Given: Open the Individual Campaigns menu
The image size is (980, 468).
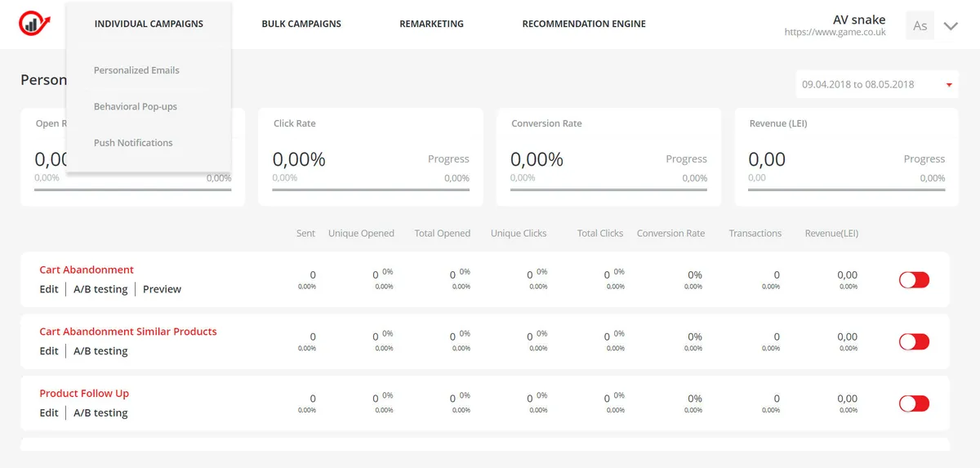Looking at the screenshot, I should [x=149, y=24].
